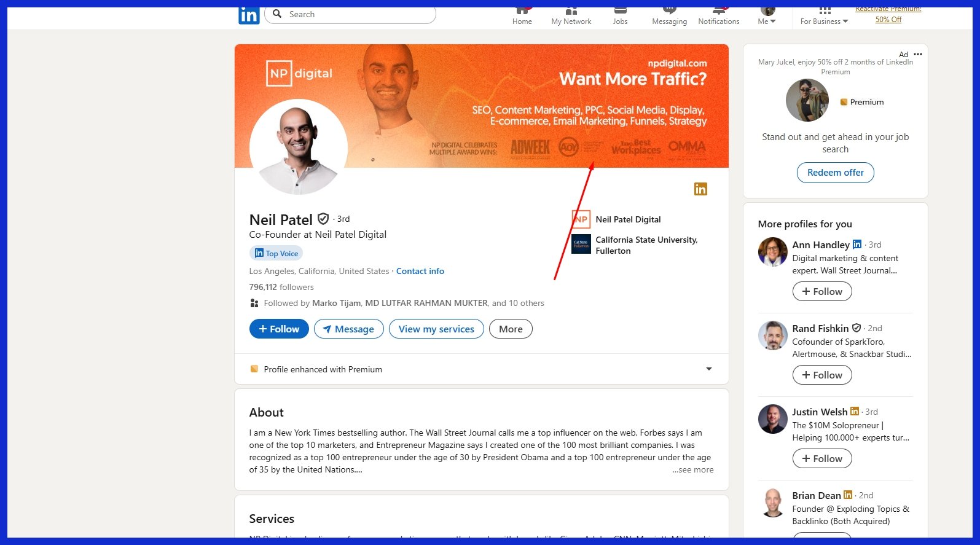Image resolution: width=980 pixels, height=545 pixels.
Task: Click the Redeem offer button
Action: click(x=836, y=173)
